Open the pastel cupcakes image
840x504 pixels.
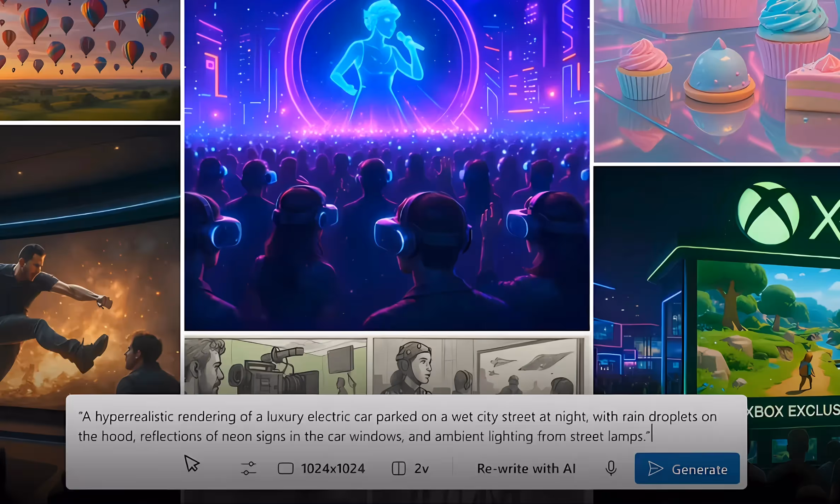click(x=717, y=81)
